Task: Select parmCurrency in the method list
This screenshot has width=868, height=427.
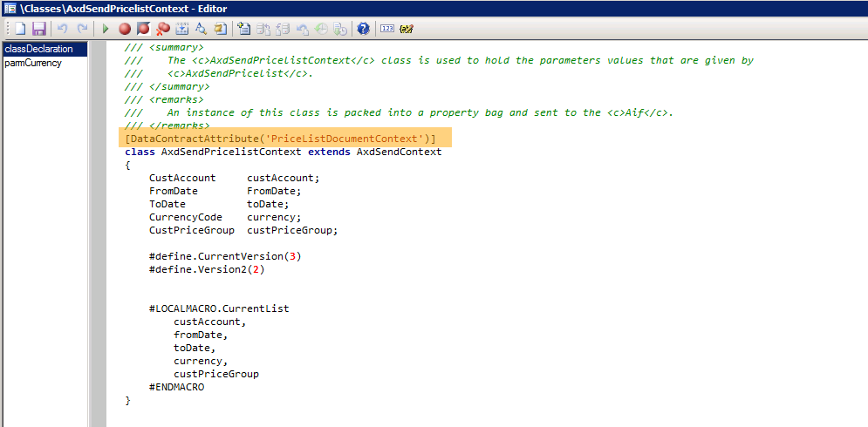Action: pyautogui.click(x=33, y=63)
